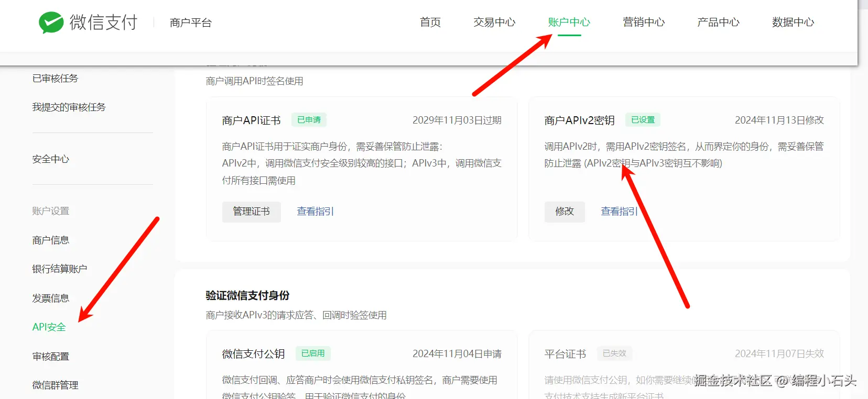Go to the 产品中心 nav tab

718,22
